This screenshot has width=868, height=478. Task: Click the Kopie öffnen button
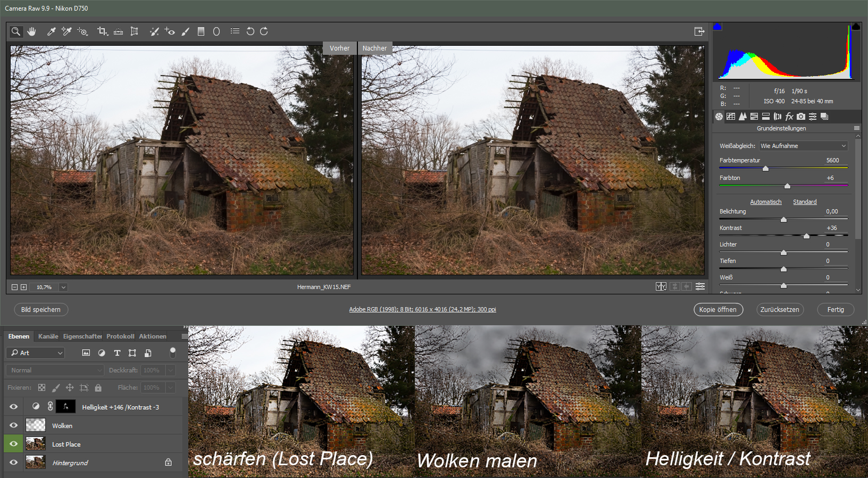tap(718, 309)
